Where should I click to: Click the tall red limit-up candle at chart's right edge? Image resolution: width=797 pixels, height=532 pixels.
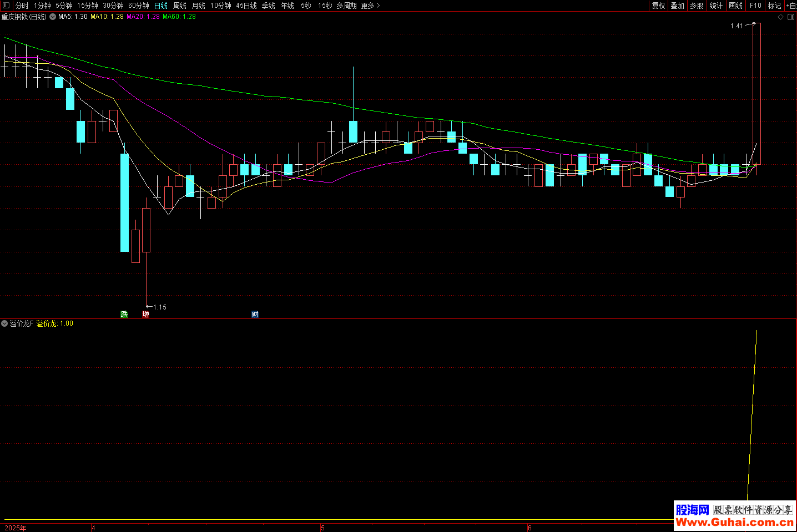click(756, 93)
